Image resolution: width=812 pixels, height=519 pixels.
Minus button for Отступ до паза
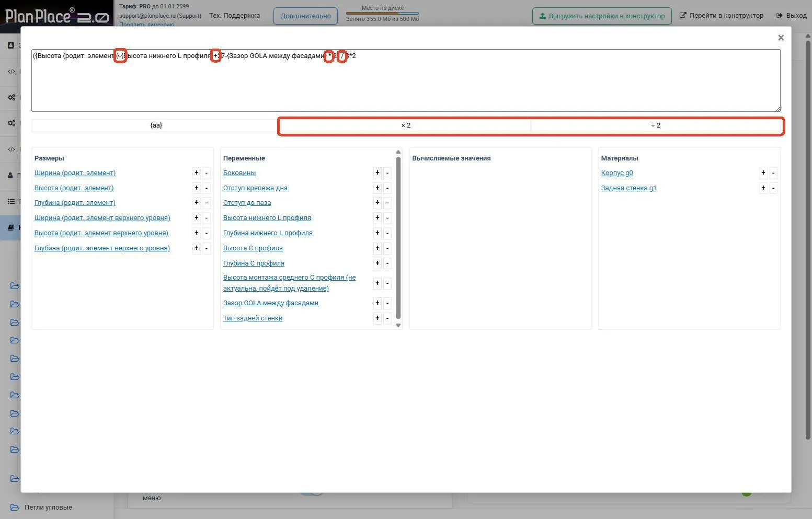point(387,203)
